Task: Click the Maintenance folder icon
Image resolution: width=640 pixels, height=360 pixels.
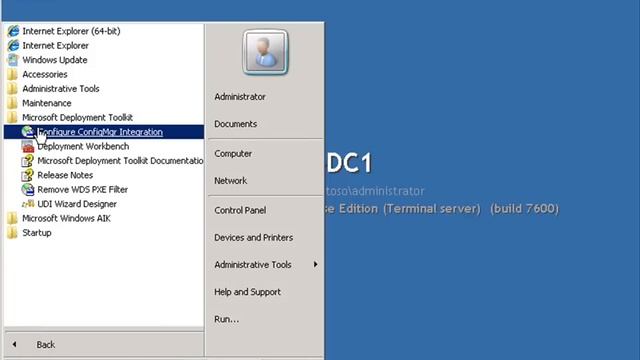Action: point(13,103)
